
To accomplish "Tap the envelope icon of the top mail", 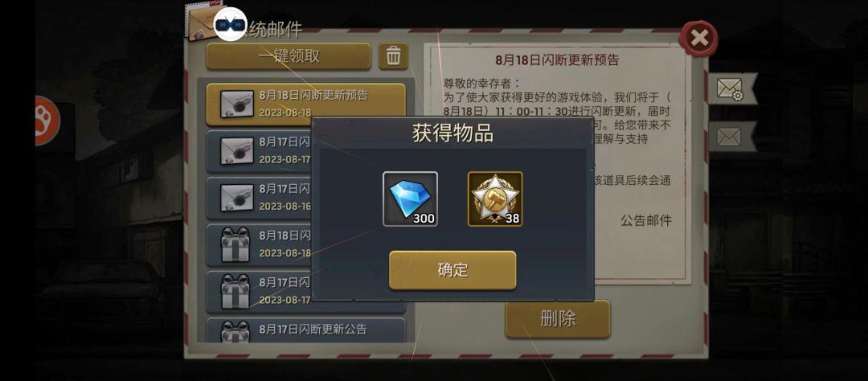I will coord(237,104).
